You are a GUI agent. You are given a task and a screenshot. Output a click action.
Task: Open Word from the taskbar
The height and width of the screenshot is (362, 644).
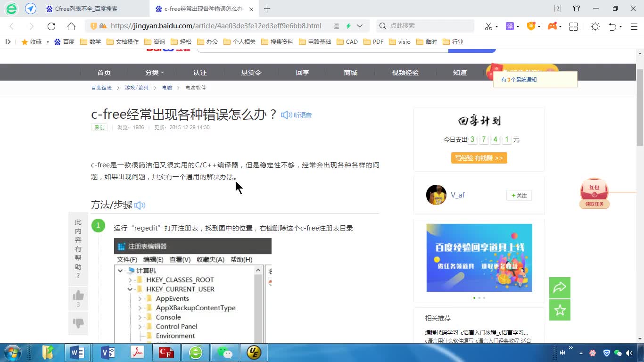(77, 353)
